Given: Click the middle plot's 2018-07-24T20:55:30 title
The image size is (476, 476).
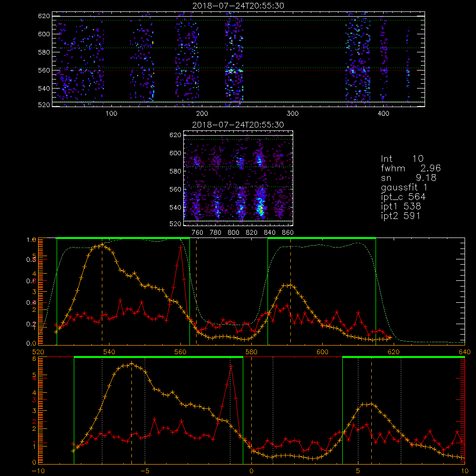Looking at the screenshot, I should (x=238, y=125).
